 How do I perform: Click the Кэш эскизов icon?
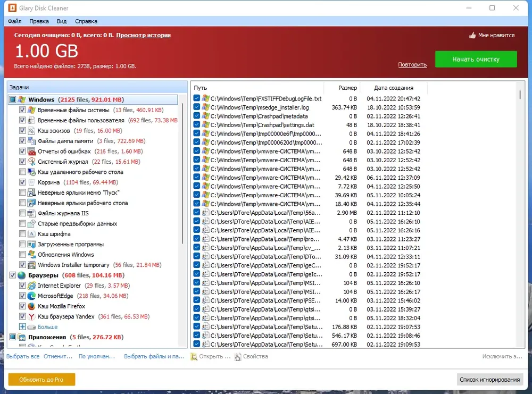31,131
